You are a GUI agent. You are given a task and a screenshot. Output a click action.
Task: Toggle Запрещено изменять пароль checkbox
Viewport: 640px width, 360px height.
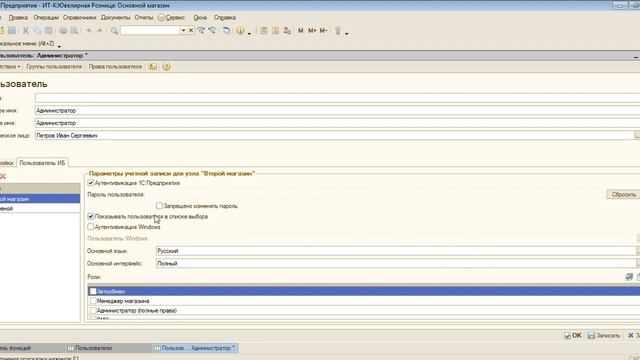point(159,206)
